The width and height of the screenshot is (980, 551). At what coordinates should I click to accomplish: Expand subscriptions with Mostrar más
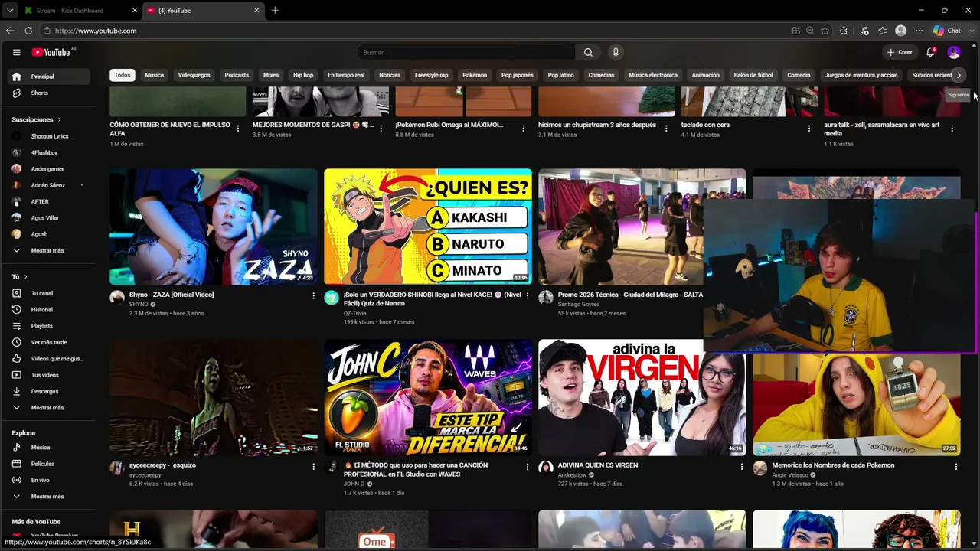pyautogui.click(x=49, y=250)
